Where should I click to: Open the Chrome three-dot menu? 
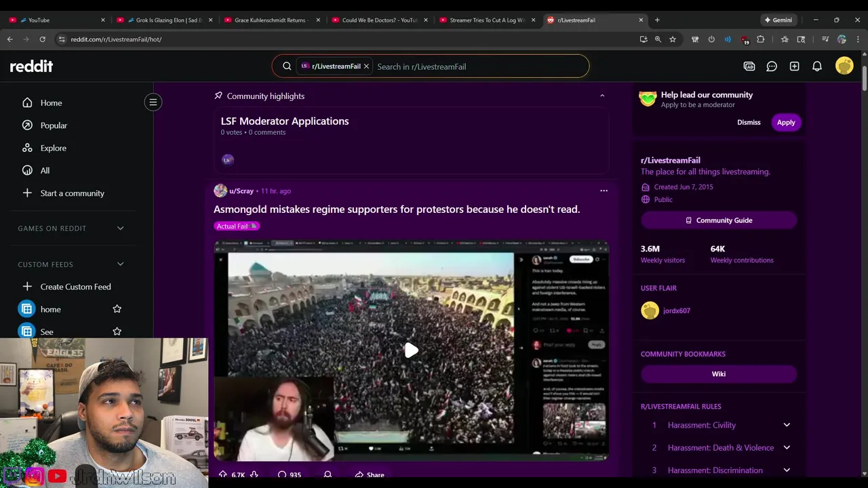click(x=858, y=39)
